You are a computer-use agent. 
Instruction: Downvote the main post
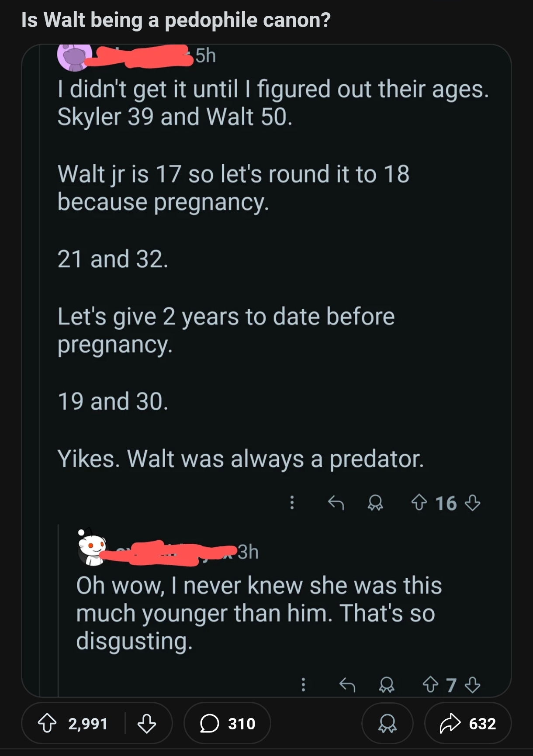coord(147,724)
